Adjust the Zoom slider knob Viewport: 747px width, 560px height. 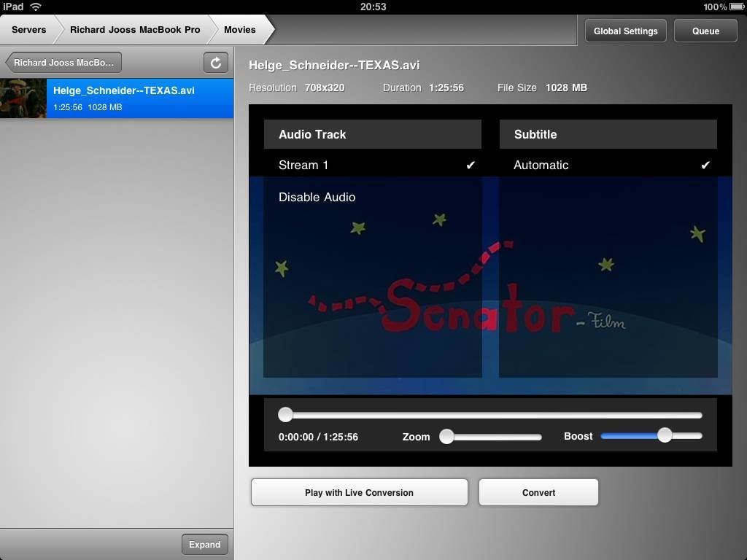[x=446, y=436]
